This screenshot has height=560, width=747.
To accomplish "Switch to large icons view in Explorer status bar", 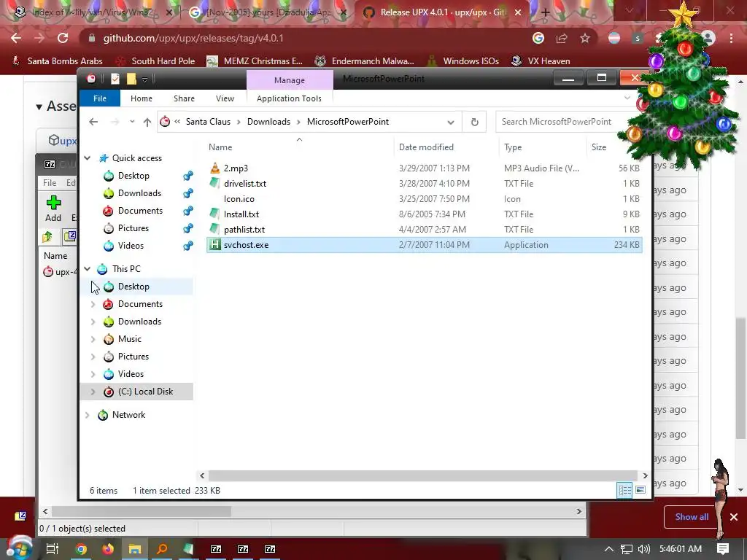I will [640, 490].
